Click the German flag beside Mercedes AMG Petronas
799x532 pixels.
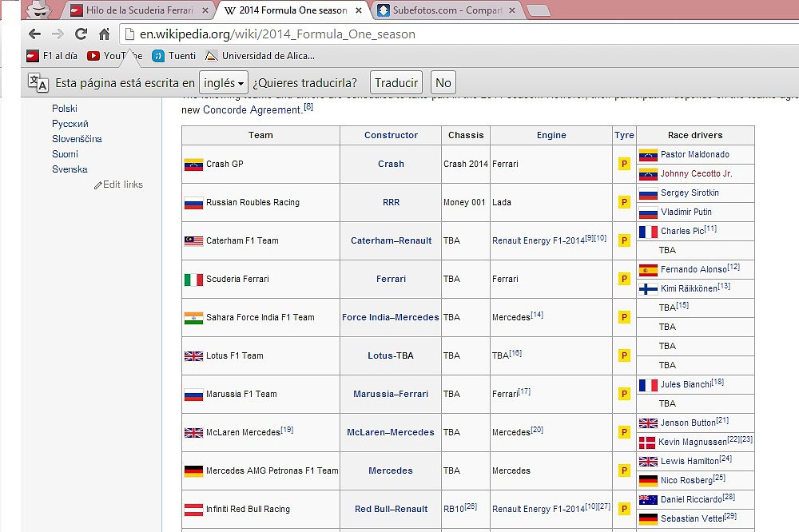click(x=193, y=470)
